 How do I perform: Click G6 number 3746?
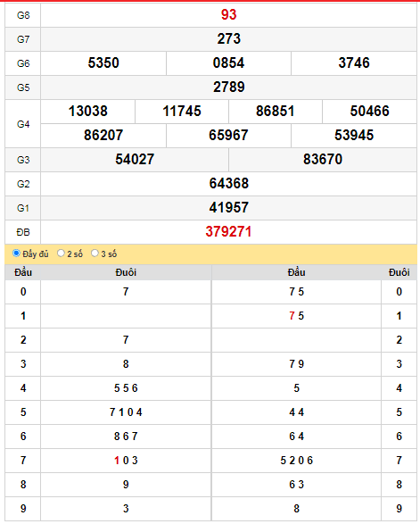click(x=354, y=63)
